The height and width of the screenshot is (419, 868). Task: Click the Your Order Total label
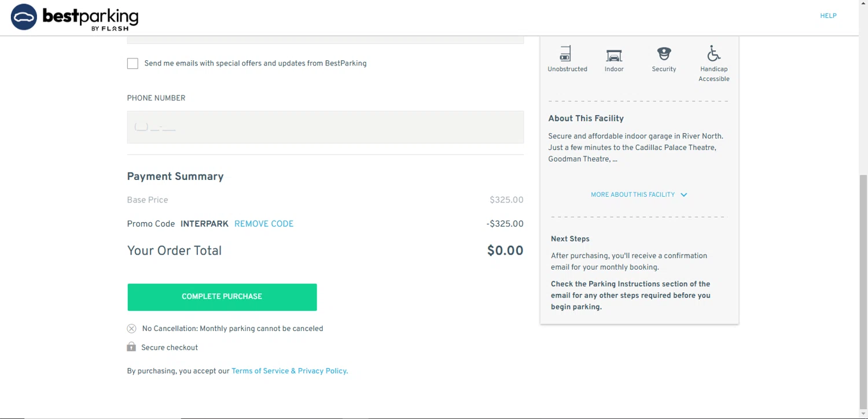[x=174, y=251]
